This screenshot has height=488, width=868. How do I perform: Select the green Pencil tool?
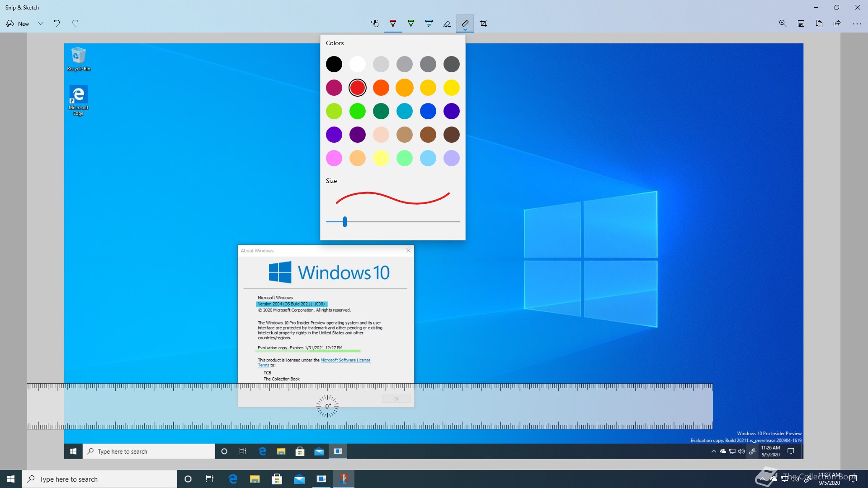pos(411,23)
